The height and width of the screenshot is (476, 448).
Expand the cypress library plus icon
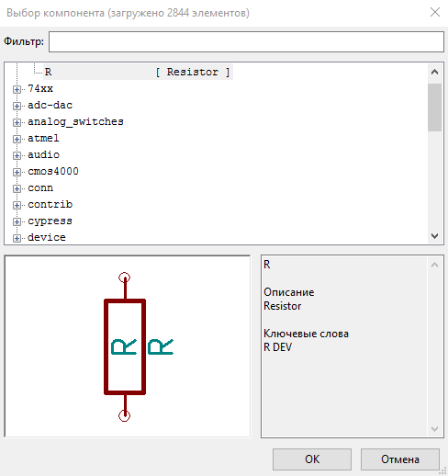click(x=17, y=221)
